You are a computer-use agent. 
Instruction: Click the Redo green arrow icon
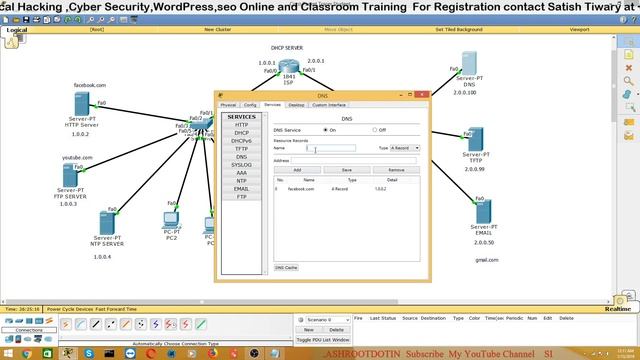tap(78, 20)
